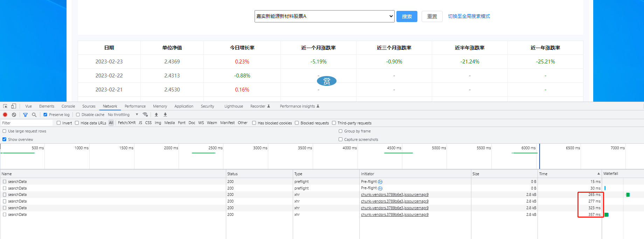Open the No throttling dropdown
The height and width of the screenshot is (239, 644).
click(123, 115)
